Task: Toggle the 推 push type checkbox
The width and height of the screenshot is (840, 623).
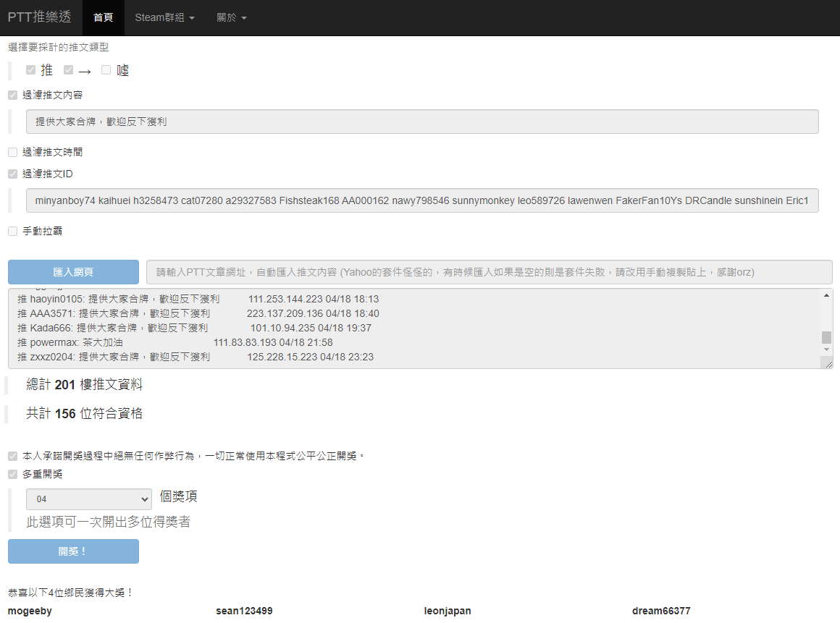Action: 30,70
